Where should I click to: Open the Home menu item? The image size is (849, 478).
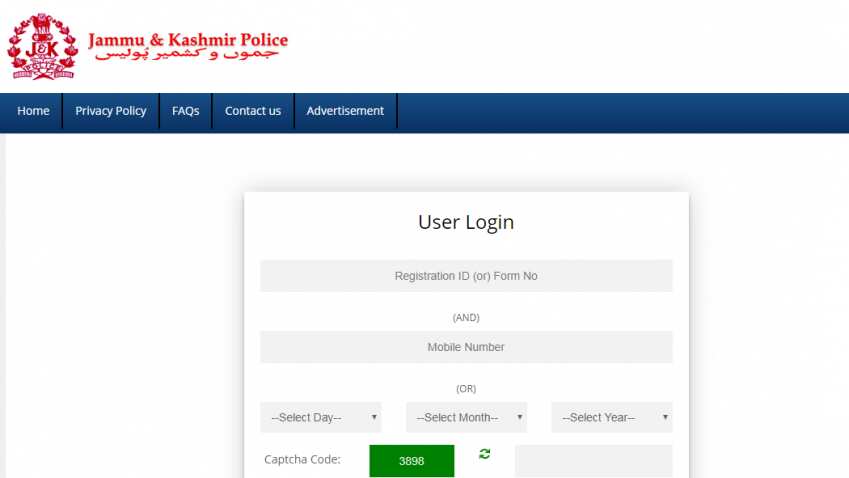(33, 111)
